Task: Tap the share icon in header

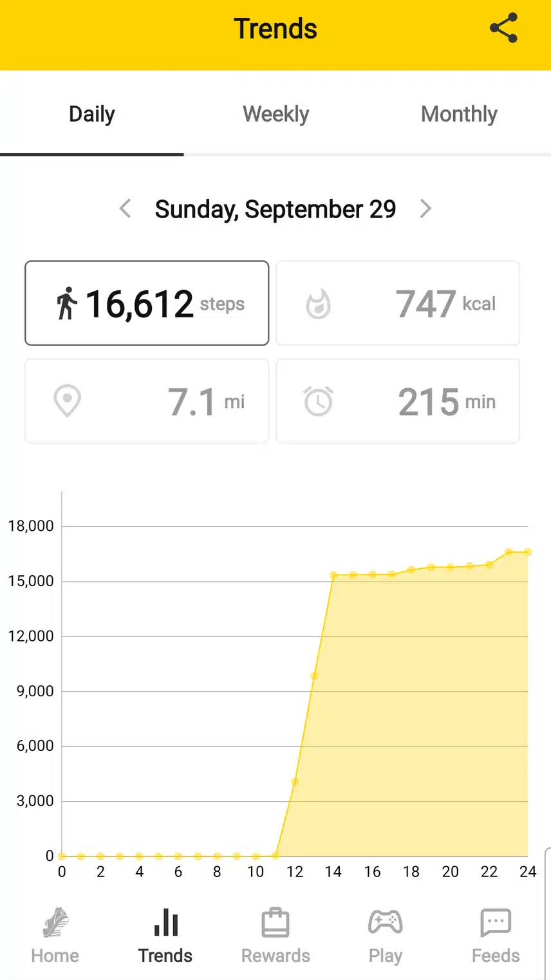Action: (x=503, y=28)
